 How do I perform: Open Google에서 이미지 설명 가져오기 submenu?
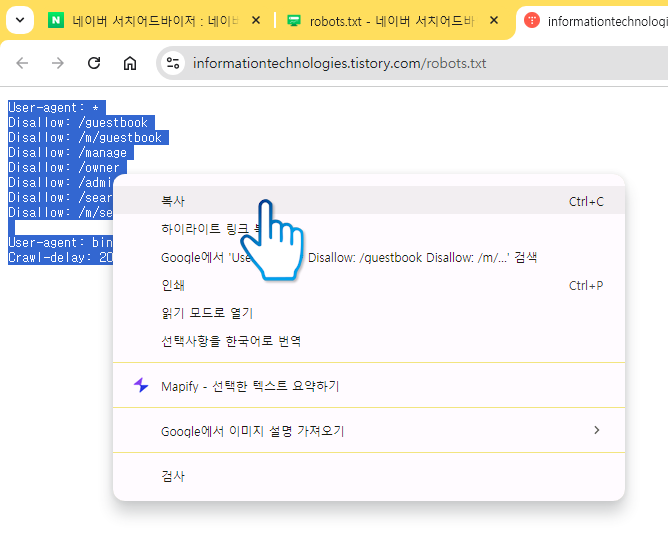pos(369,431)
